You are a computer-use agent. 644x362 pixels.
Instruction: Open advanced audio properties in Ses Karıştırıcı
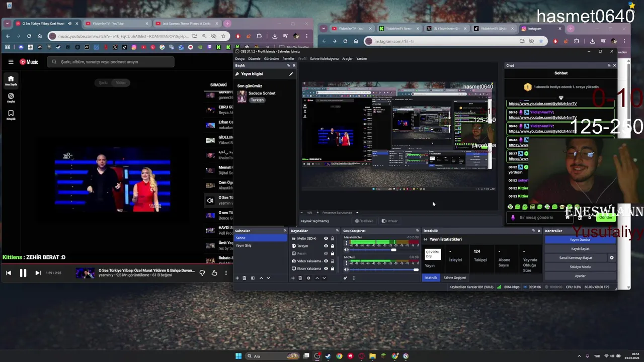click(x=345, y=278)
